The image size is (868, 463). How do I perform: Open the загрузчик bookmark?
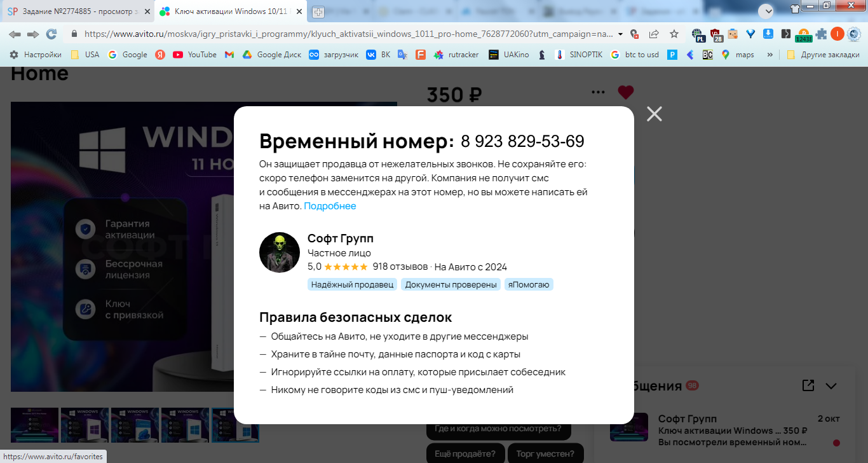333,55
